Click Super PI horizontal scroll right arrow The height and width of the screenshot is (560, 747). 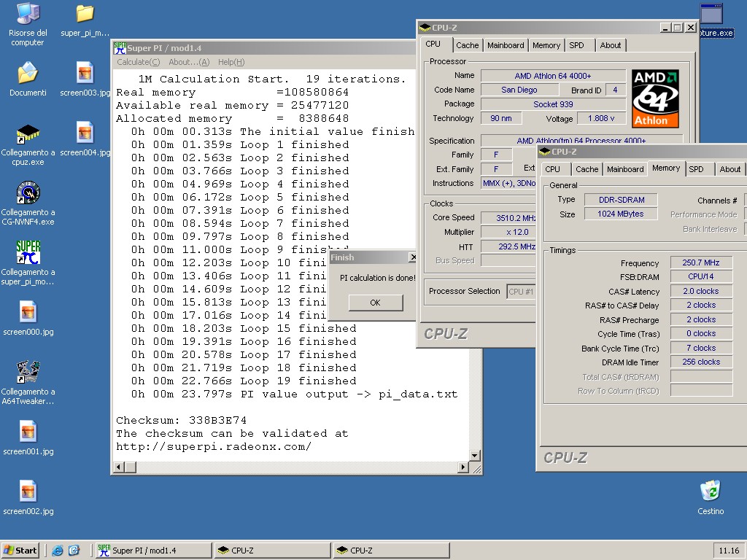pyautogui.click(x=462, y=467)
